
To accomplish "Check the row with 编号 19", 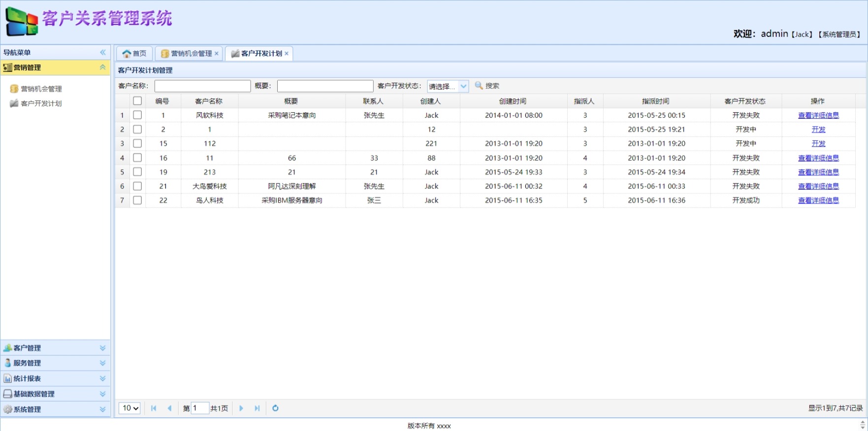I will (x=137, y=172).
